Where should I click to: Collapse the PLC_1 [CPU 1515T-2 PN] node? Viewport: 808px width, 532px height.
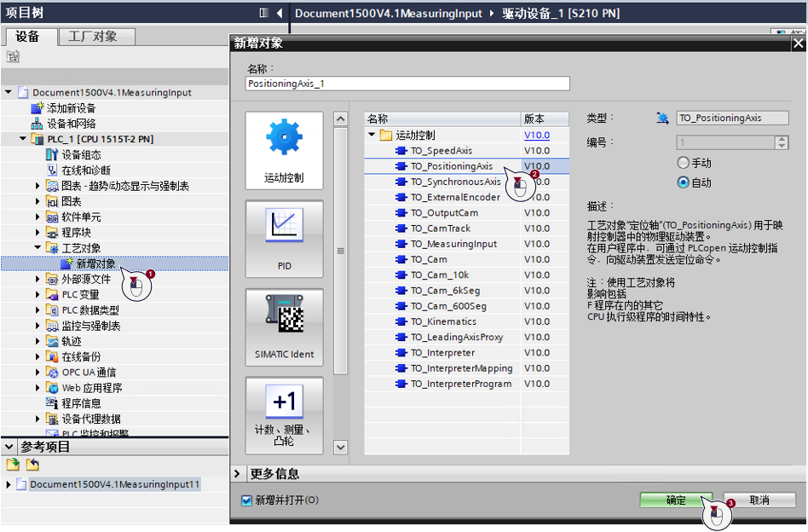[x=23, y=139]
